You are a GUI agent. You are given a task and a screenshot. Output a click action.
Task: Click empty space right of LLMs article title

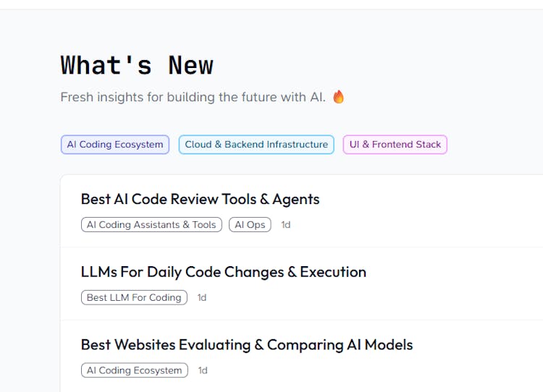(456, 272)
